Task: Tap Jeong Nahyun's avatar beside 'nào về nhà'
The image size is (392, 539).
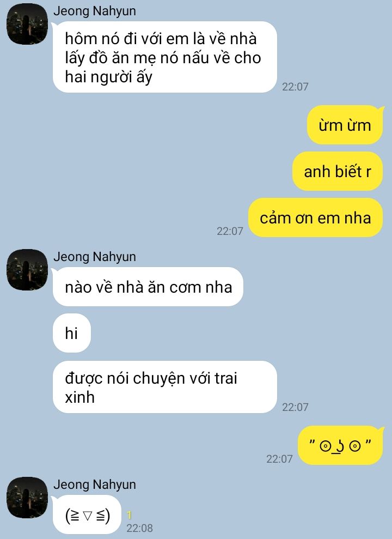Action: (x=27, y=270)
